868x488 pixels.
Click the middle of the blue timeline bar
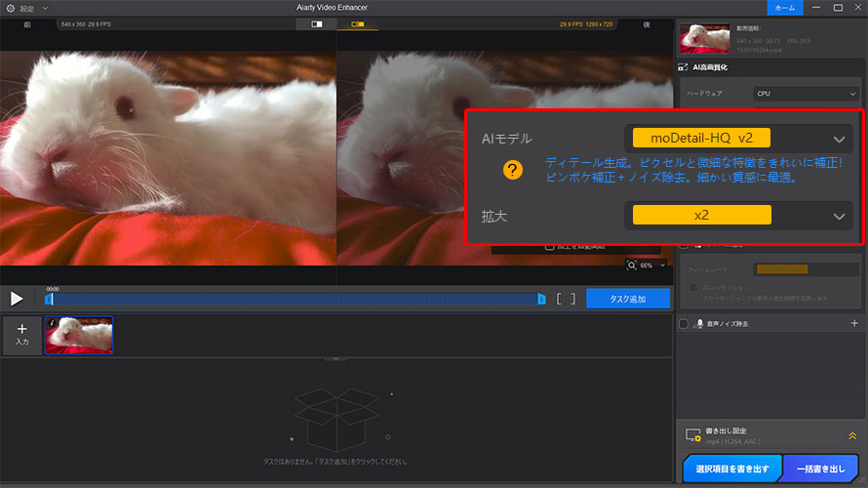tap(296, 299)
